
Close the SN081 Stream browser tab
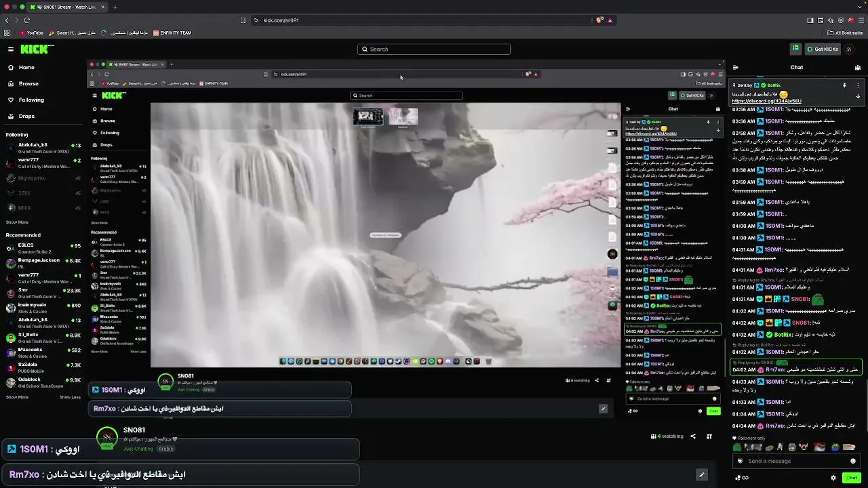click(103, 7)
